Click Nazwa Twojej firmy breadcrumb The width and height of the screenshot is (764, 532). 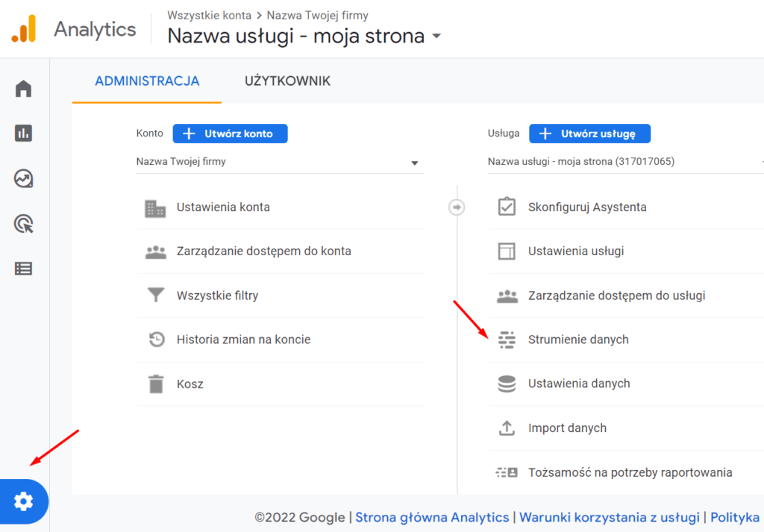click(318, 16)
